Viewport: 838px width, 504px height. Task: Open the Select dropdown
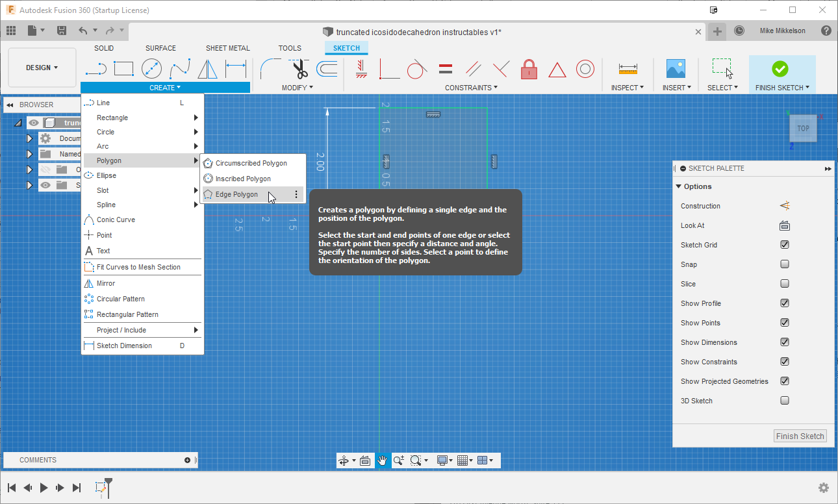[x=722, y=87]
